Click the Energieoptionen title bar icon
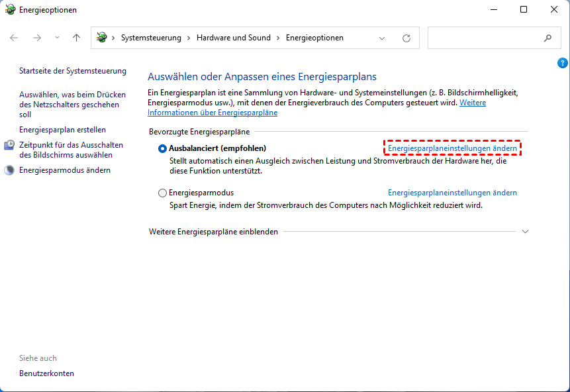Image resolution: width=570 pixels, height=392 pixels. [10, 9]
